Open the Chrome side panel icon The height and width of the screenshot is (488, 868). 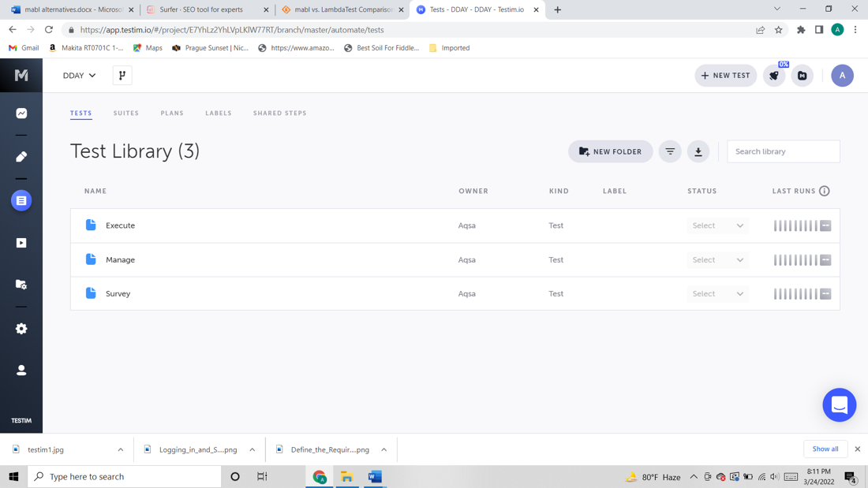tap(819, 30)
